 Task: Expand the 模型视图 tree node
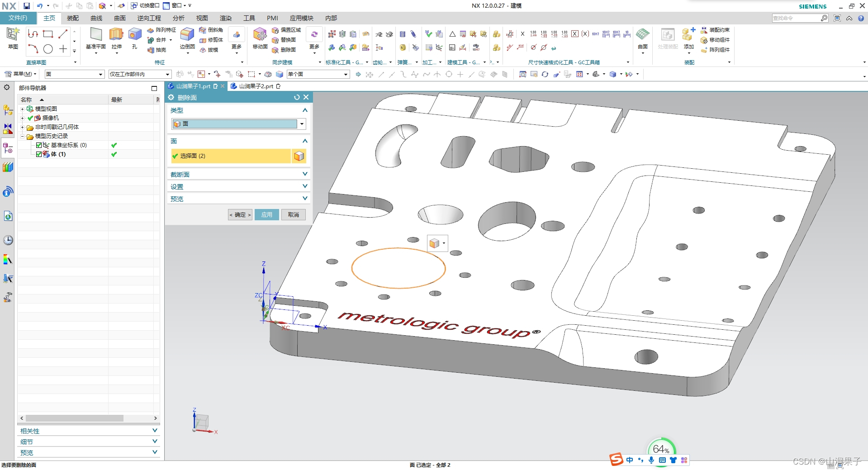pyautogui.click(x=22, y=109)
